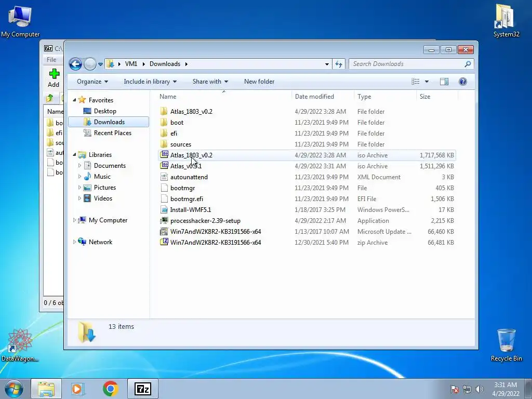Click the taskbar clock
The width and height of the screenshot is (532, 399).
pos(506,389)
